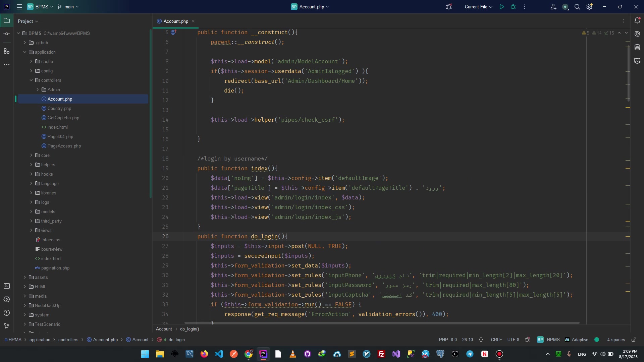This screenshot has height=362, width=644.
Task: Open the Terminal tool window
Action: (x=7, y=286)
